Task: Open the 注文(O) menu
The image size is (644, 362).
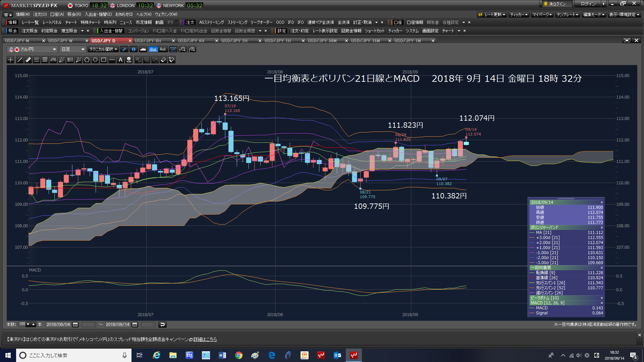Action: coord(40,14)
